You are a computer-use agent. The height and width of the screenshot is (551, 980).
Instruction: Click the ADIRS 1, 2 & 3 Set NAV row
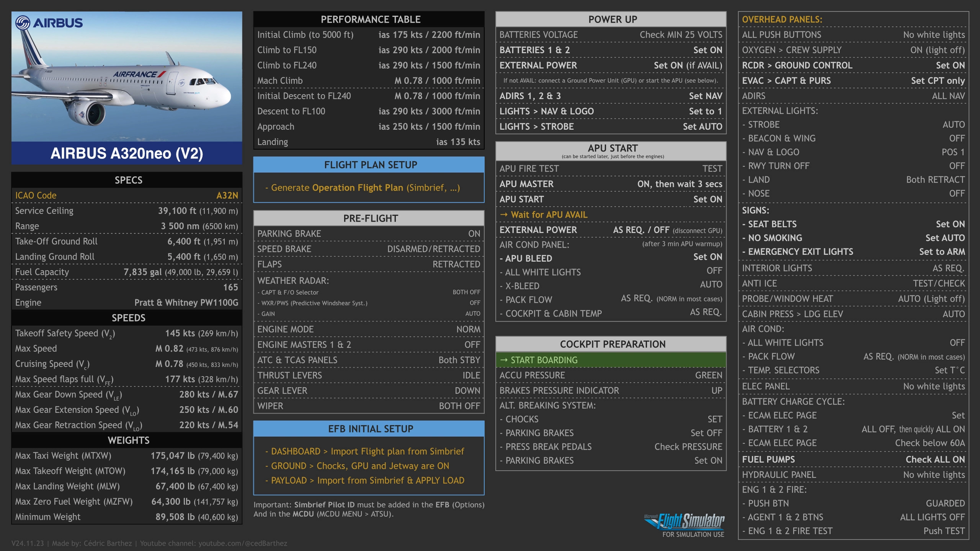tap(611, 96)
